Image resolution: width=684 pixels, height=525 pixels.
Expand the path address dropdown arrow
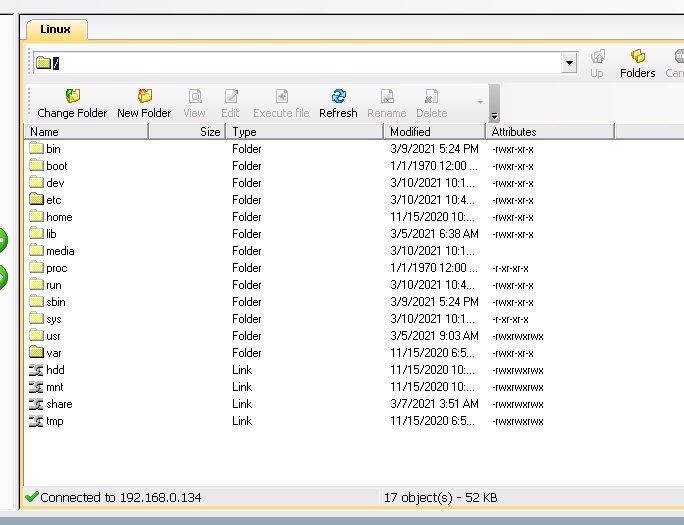[x=569, y=63]
